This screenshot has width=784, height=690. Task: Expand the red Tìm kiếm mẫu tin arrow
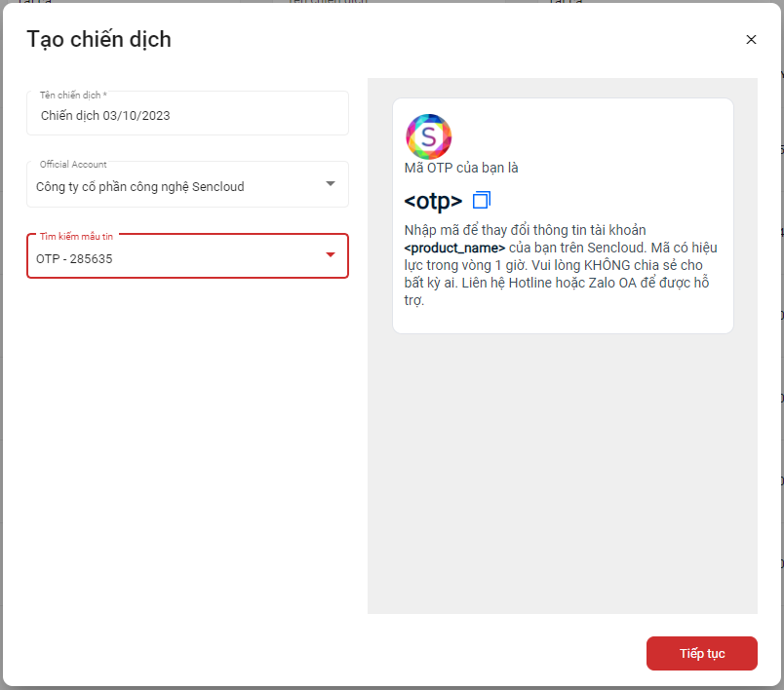click(x=330, y=255)
